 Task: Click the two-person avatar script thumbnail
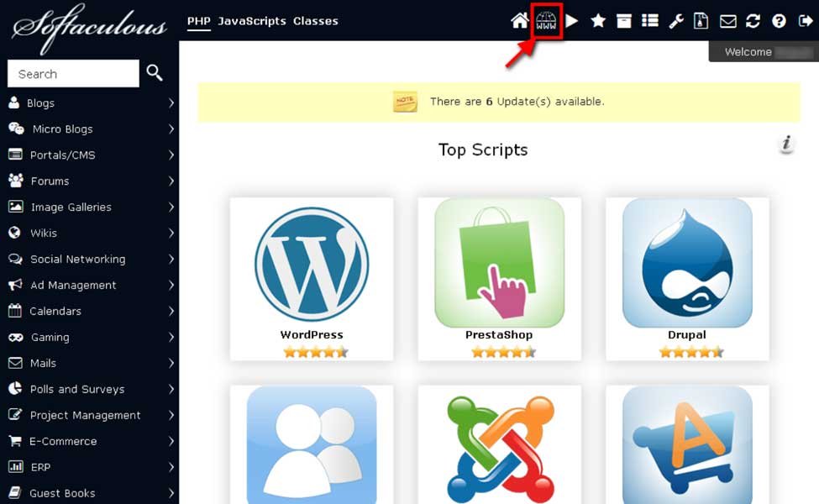312,445
